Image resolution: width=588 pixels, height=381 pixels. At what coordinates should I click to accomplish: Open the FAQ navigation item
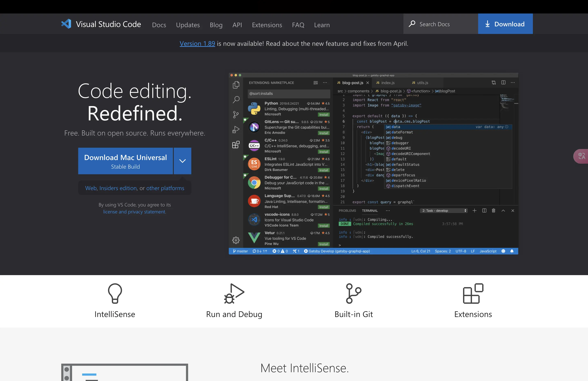pyautogui.click(x=298, y=25)
